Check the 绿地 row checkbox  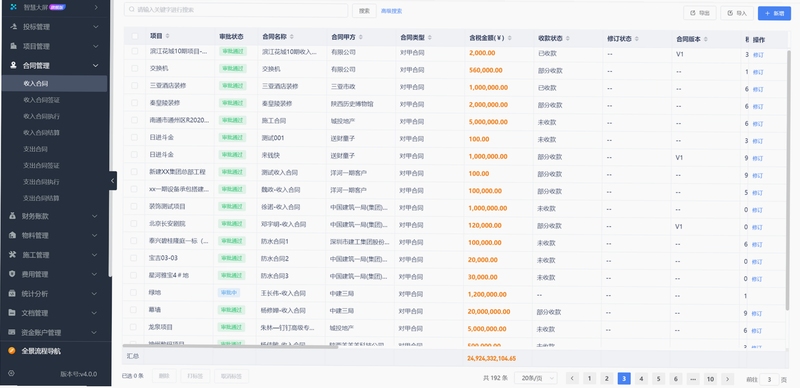134,293
